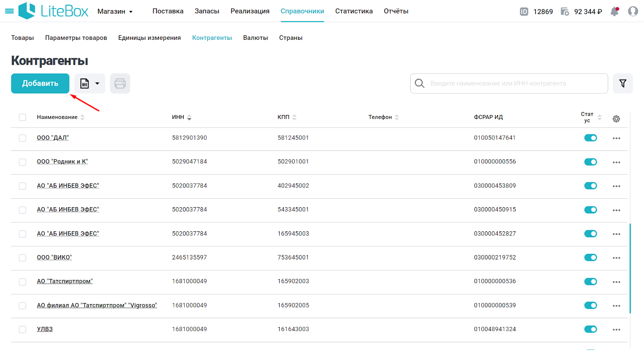This screenshot has width=644, height=362.
Task: Open ООО "ДАЛ" contractor link
Action: tap(53, 138)
